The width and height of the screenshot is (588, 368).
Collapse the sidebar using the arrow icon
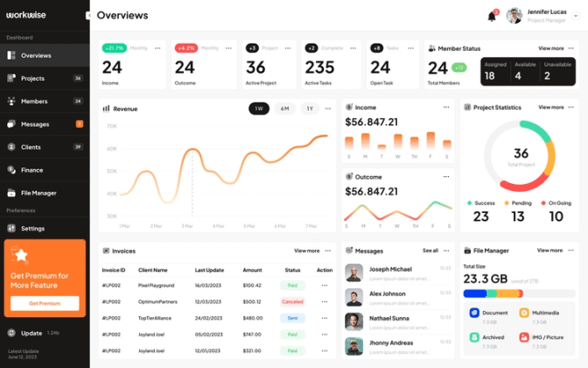coord(89,16)
